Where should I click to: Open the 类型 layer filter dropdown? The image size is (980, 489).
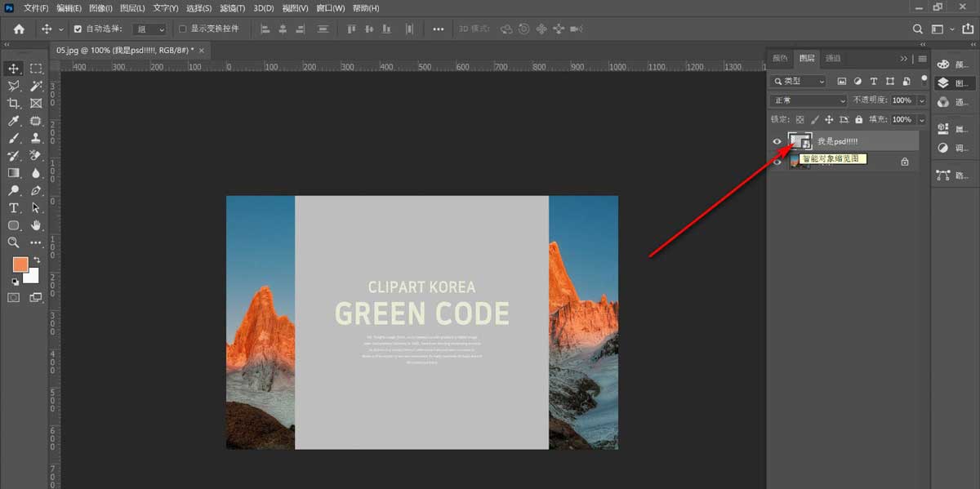(799, 82)
